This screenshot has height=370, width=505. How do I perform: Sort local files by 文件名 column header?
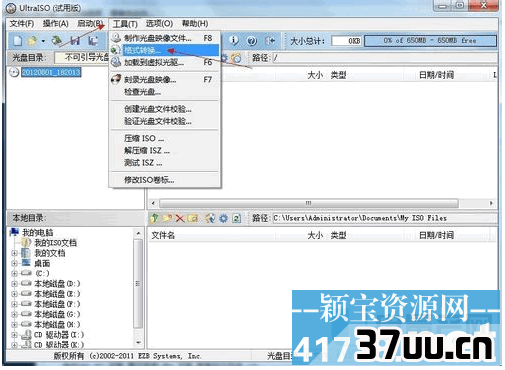pyautogui.click(x=163, y=235)
